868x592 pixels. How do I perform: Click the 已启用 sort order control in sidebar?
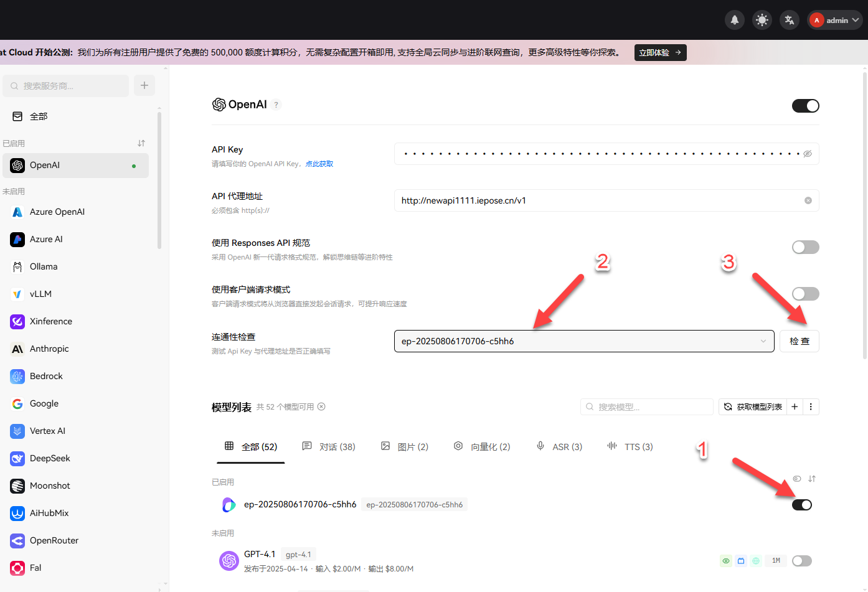pos(141,143)
